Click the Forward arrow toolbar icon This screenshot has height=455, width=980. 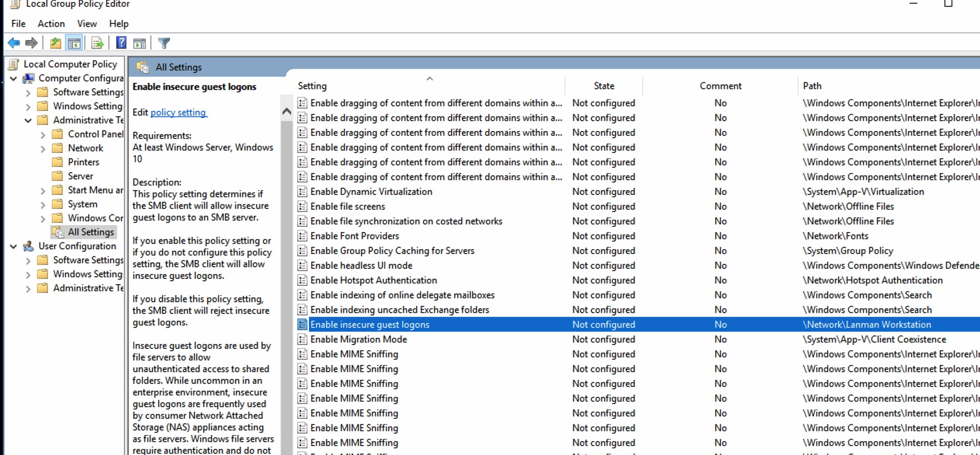[x=32, y=43]
